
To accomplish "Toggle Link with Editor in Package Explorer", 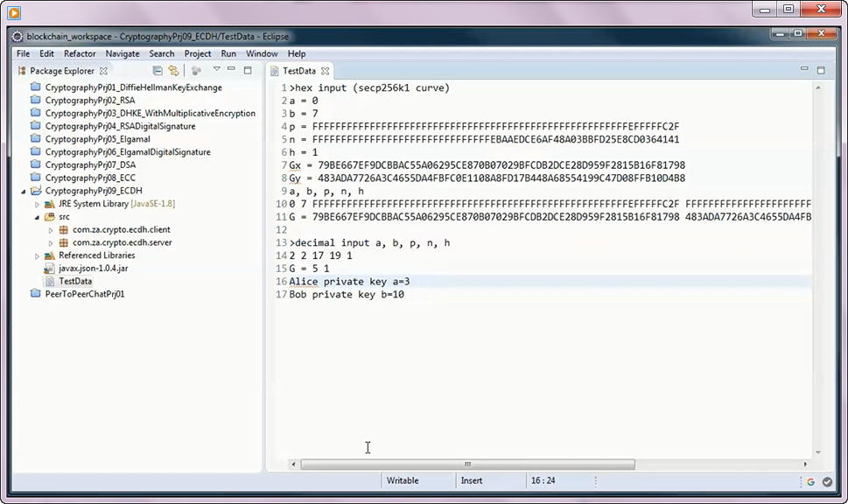I will pos(174,71).
